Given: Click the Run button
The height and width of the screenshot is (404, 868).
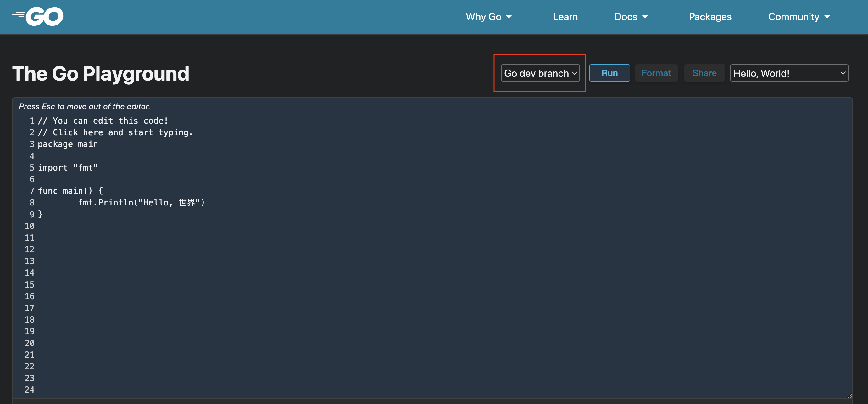Looking at the screenshot, I should point(609,73).
